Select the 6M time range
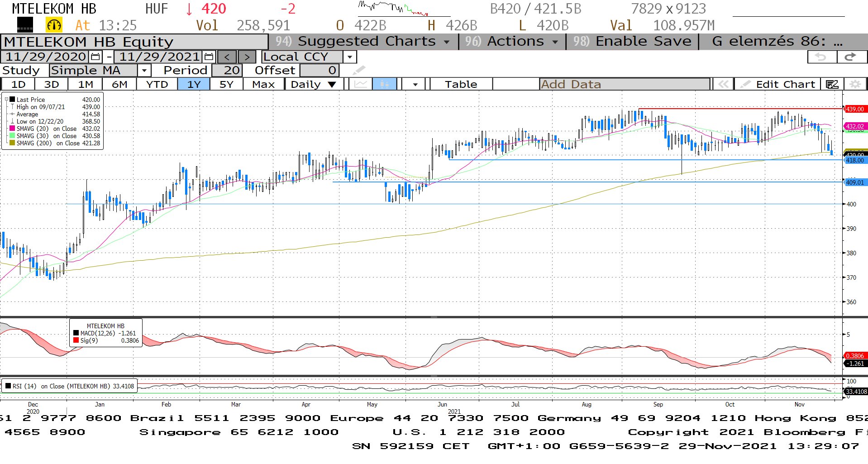 click(x=119, y=84)
